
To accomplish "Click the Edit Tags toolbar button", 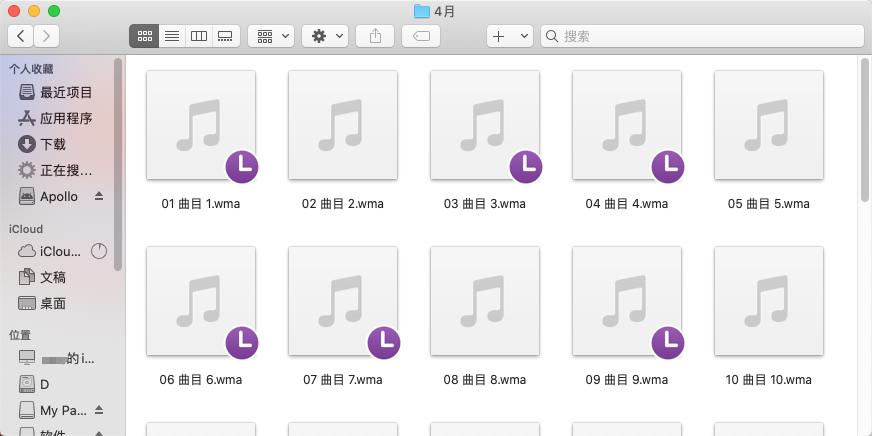I will tap(421, 36).
